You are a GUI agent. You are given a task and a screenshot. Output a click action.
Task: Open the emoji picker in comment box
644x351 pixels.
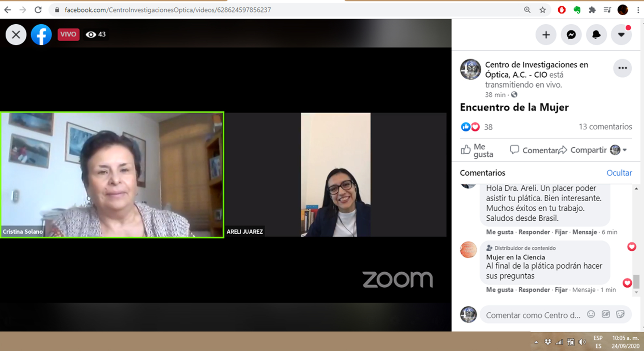[x=591, y=314]
